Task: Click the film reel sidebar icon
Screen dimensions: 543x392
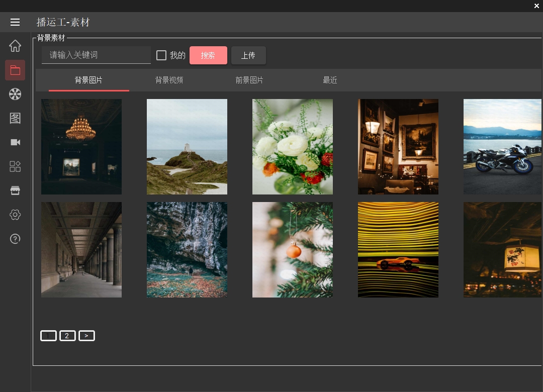Action: (x=15, y=94)
